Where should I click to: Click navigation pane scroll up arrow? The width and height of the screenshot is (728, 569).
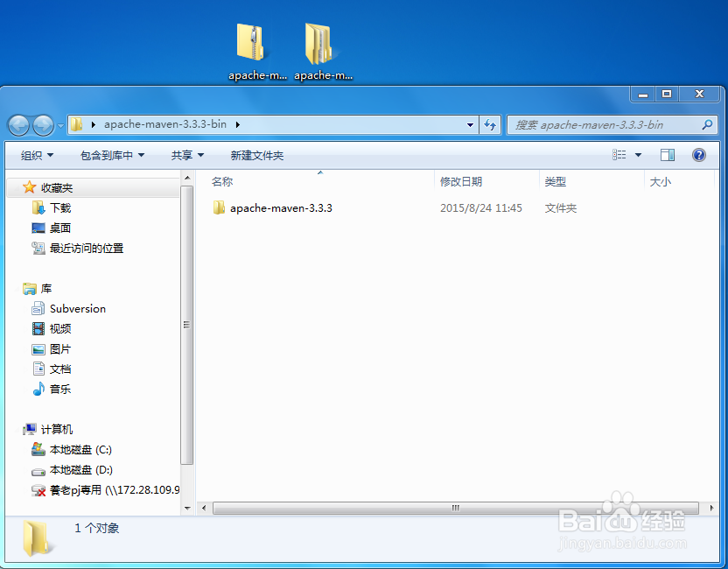(187, 178)
